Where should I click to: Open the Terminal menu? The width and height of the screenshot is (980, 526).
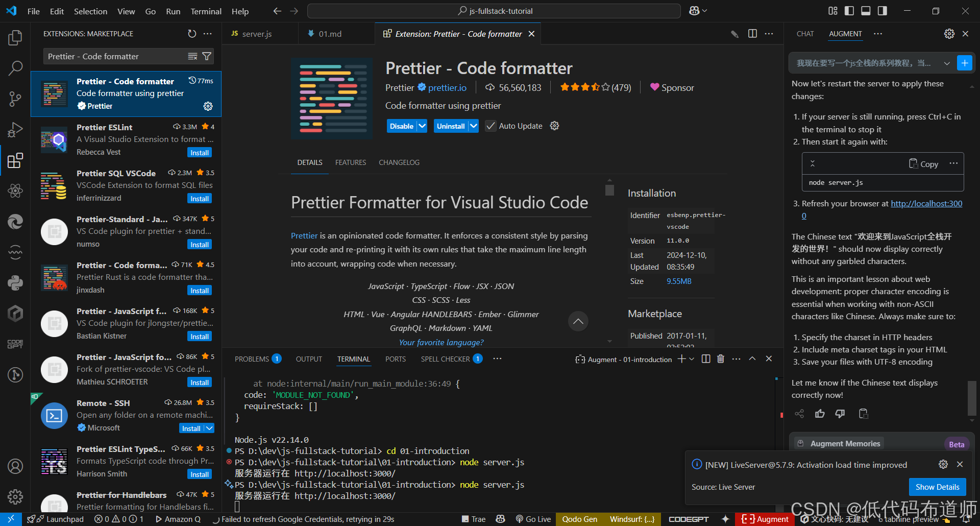pyautogui.click(x=206, y=11)
